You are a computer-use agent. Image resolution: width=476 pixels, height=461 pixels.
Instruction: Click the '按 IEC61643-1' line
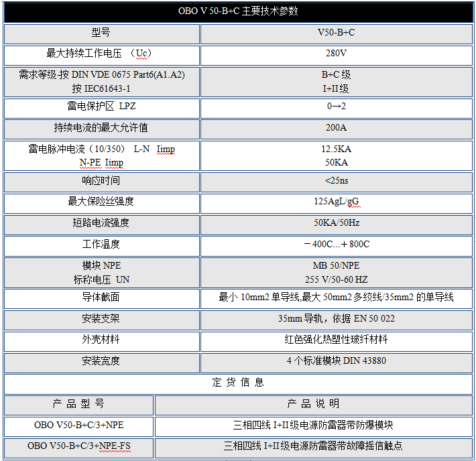click(101, 88)
